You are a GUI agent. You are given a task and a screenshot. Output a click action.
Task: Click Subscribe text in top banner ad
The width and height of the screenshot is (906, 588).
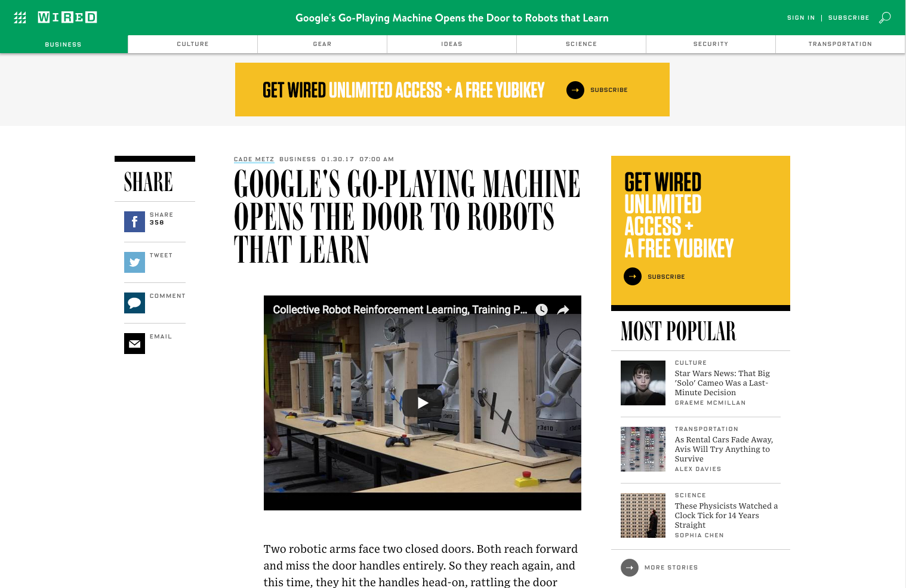609,90
